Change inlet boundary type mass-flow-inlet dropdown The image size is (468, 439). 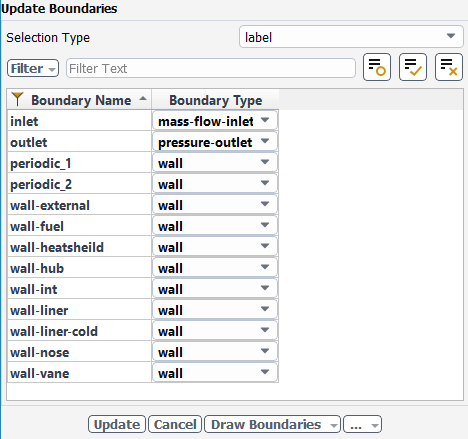215,121
